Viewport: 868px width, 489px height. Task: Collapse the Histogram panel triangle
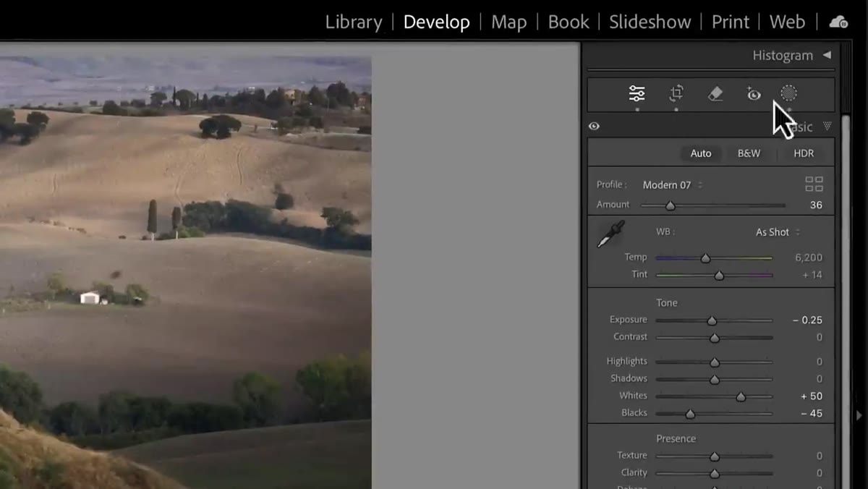(827, 55)
